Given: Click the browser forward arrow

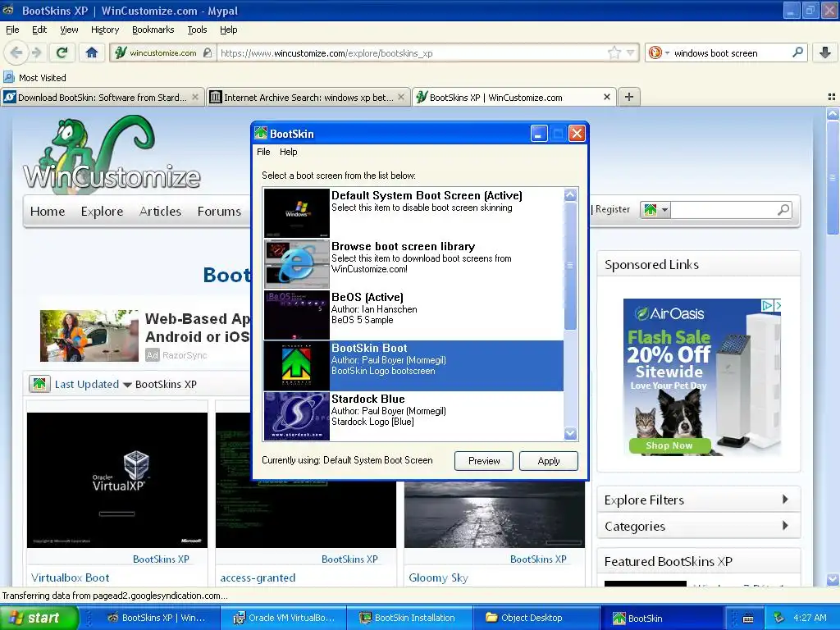Looking at the screenshot, I should click(x=36, y=52).
